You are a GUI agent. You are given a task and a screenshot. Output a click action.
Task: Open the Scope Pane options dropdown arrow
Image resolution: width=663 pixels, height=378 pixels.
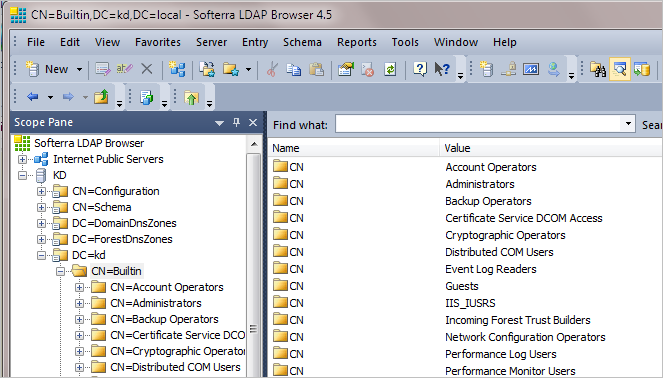click(x=219, y=123)
